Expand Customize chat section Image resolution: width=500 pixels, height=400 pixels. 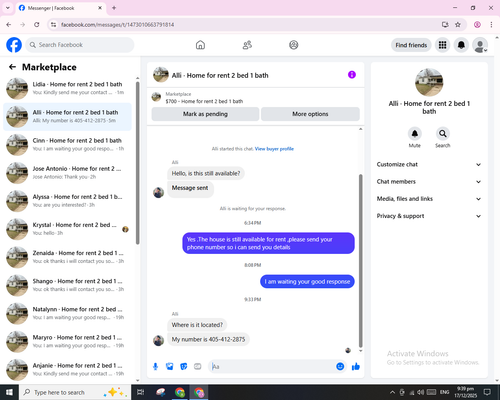[x=429, y=164]
